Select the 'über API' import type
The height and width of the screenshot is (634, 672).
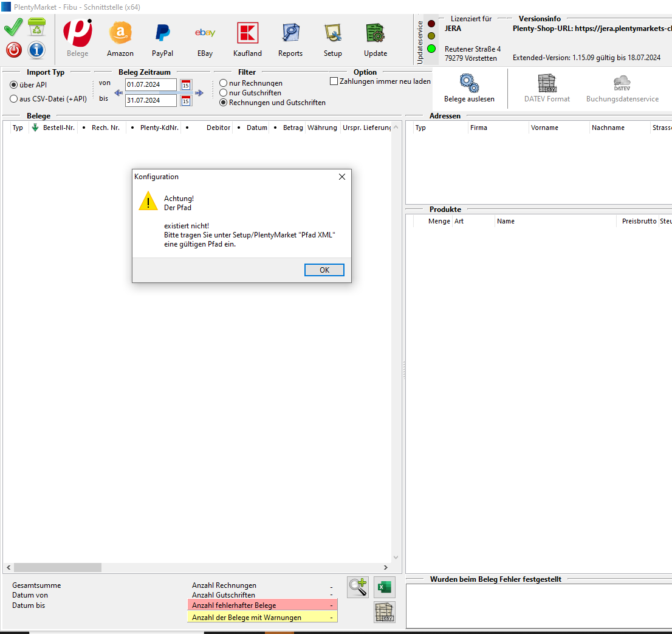[14, 85]
